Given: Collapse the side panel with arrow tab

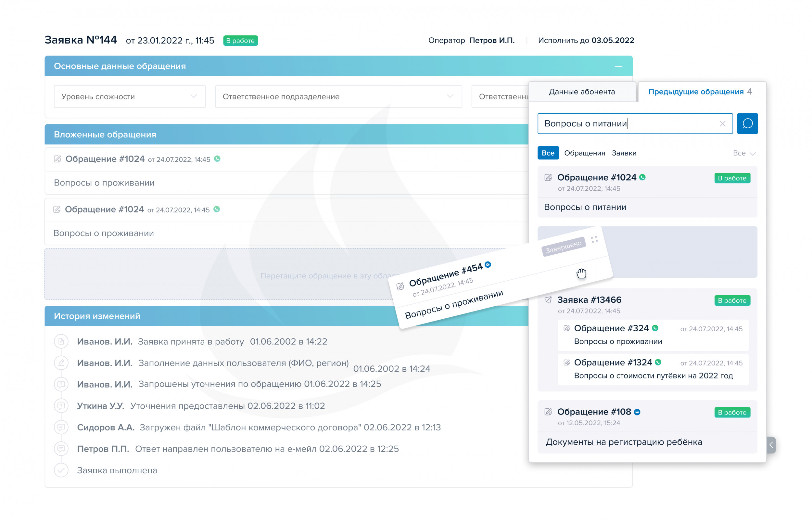Looking at the screenshot, I should pyautogui.click(x=771, y=445).
